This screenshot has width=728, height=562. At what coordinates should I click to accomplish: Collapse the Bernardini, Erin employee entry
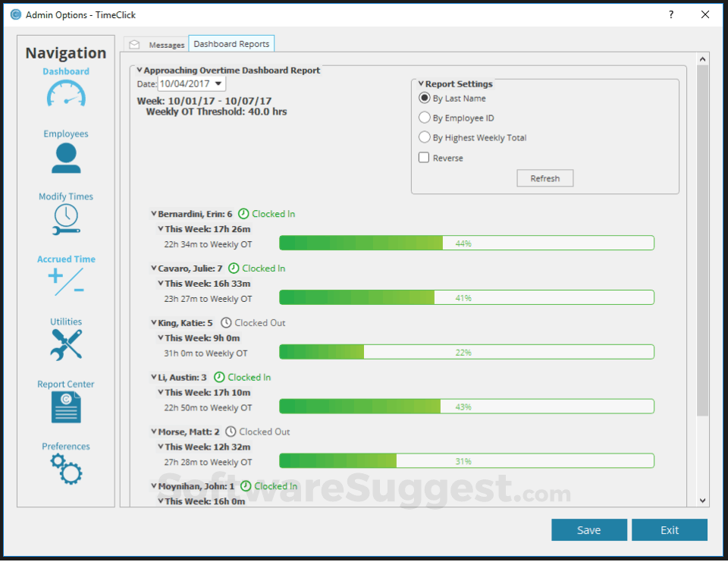tap(154, 213)
